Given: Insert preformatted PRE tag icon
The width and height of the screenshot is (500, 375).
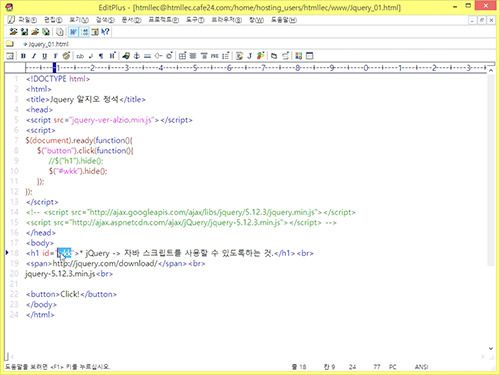Looking at the screenshot, I should 215,56.
